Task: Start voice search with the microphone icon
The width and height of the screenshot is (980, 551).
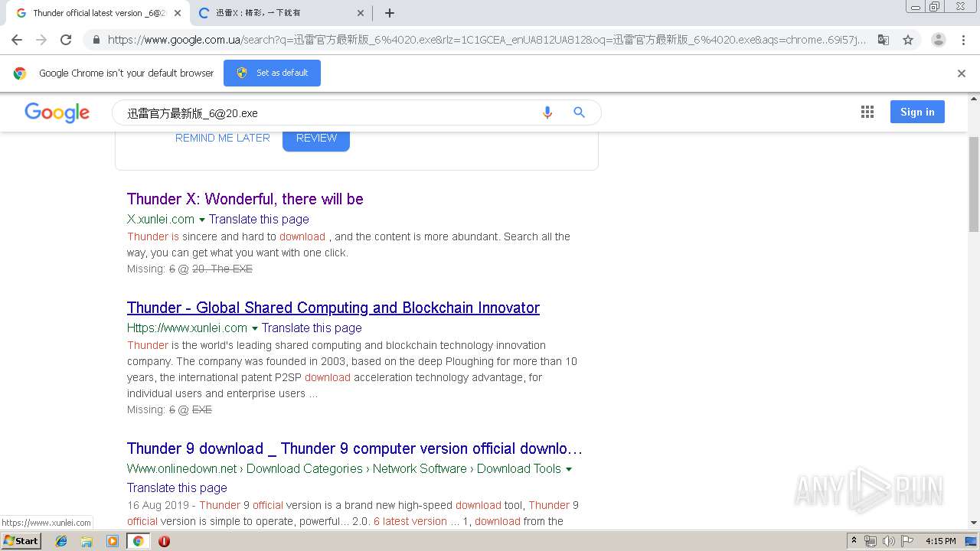Action: coord(547,112)
